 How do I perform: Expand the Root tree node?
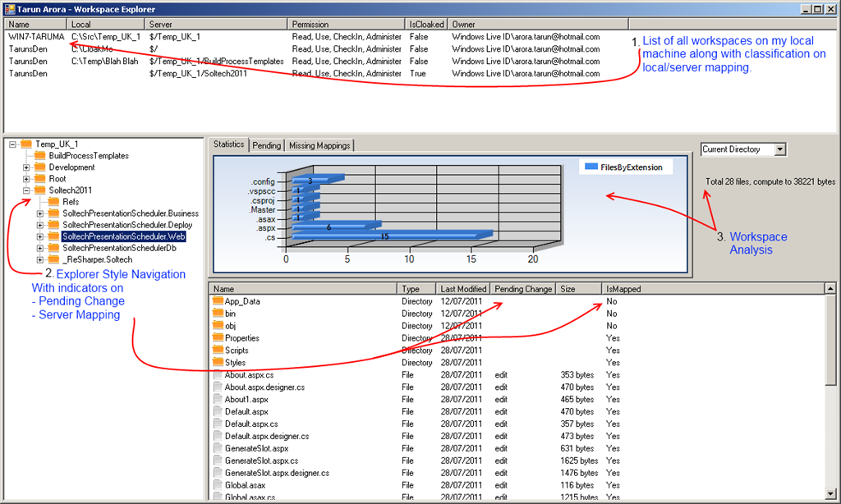coord(25,179)
